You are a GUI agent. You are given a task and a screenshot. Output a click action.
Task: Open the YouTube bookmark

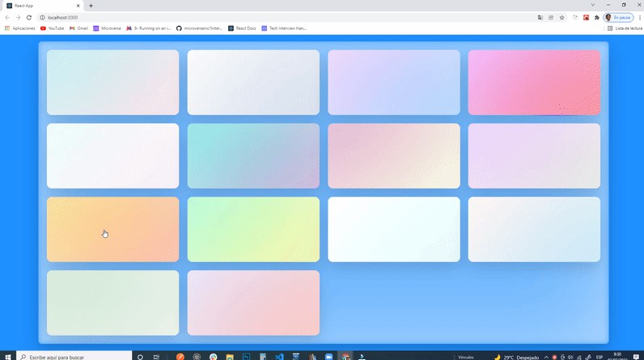click(52, 28)
